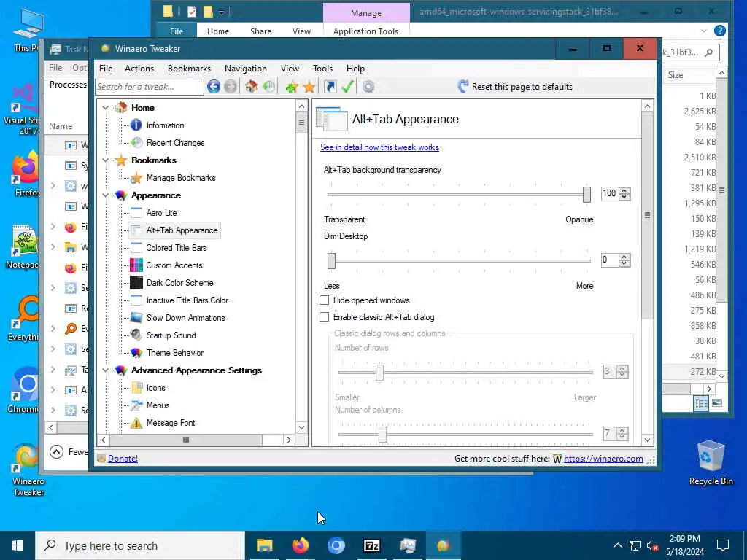The height and width of the screenshot is (560, 747).
Task: Select Theme Behavior tweak
Action: tap(175, 353)
